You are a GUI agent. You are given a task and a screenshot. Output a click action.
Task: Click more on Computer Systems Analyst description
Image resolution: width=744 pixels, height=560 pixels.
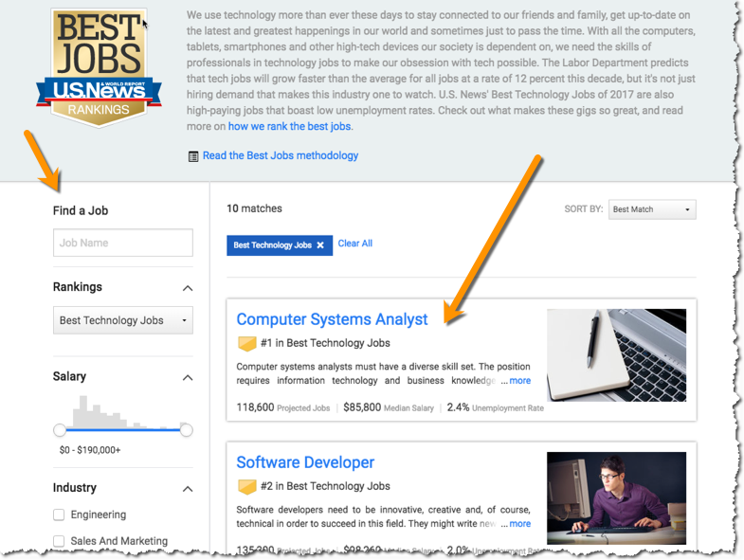520,381
